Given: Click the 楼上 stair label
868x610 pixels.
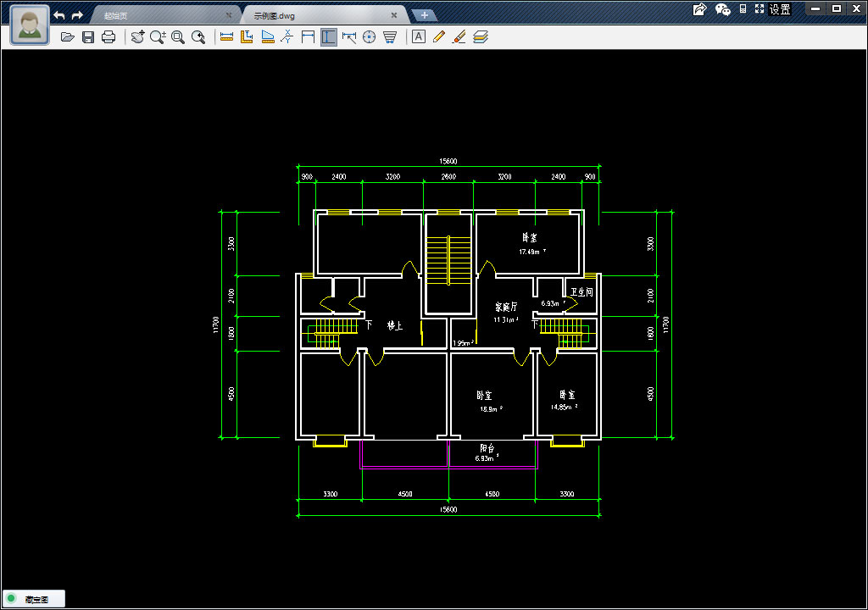Looking at the screenshot, I should click(395, 325).
